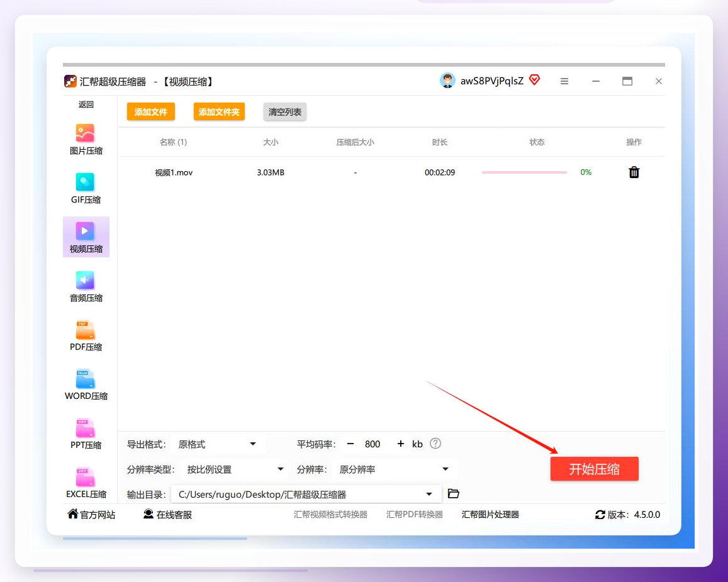Open the output folder browse icon

[x=453, y=494]
